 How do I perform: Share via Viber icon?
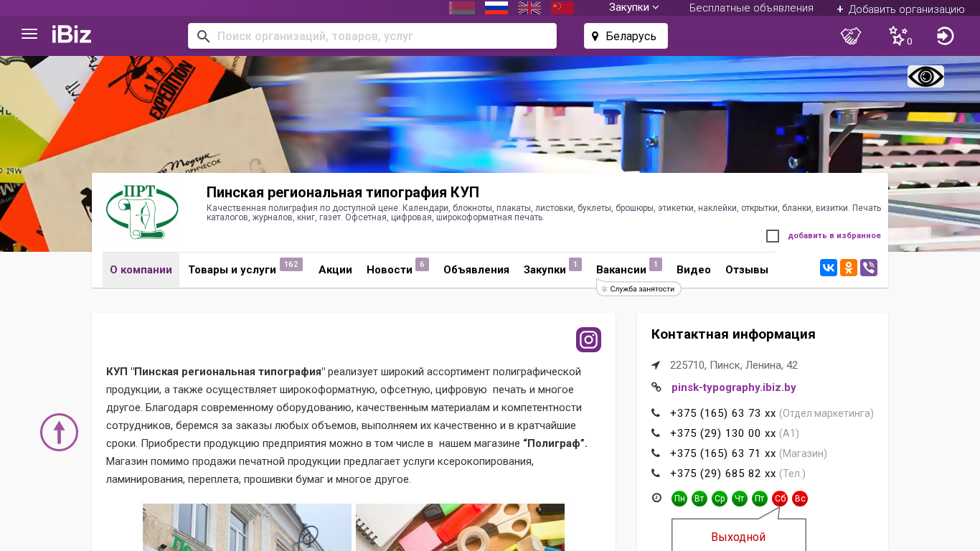(x=869, y=268)
